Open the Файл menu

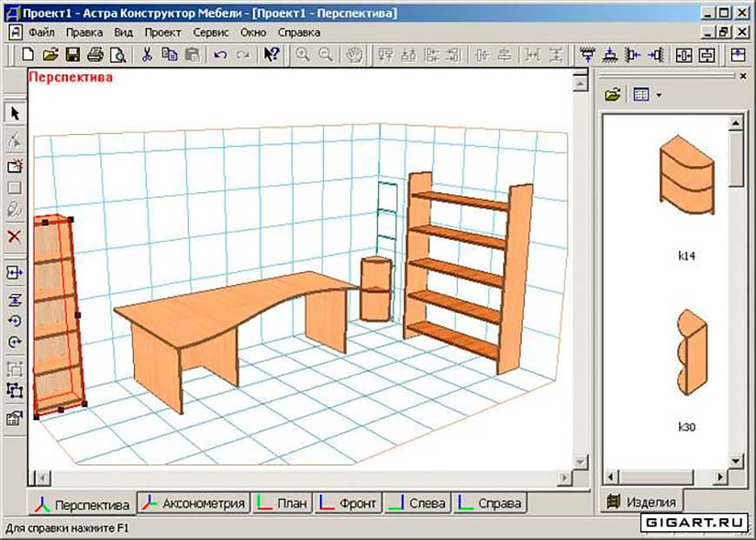(42, 33)
